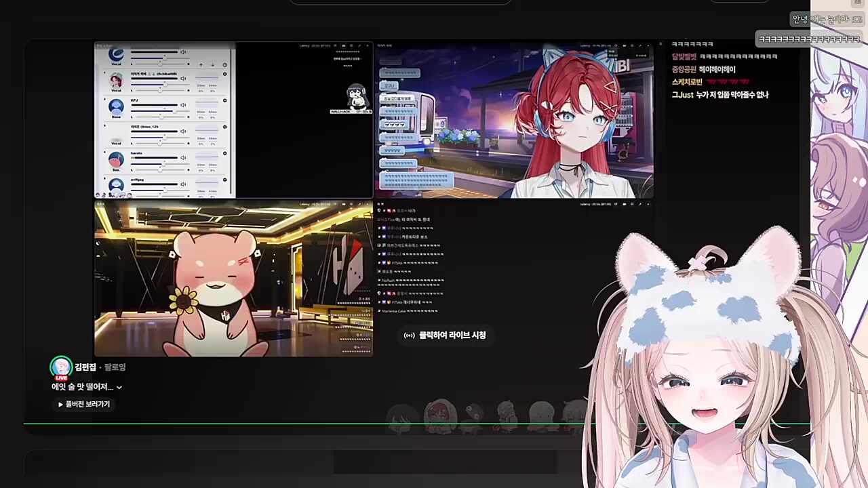Mute the kanata user speaker icon
The image size is (868, 488).
pyautogui.click(x=183, y=158)
